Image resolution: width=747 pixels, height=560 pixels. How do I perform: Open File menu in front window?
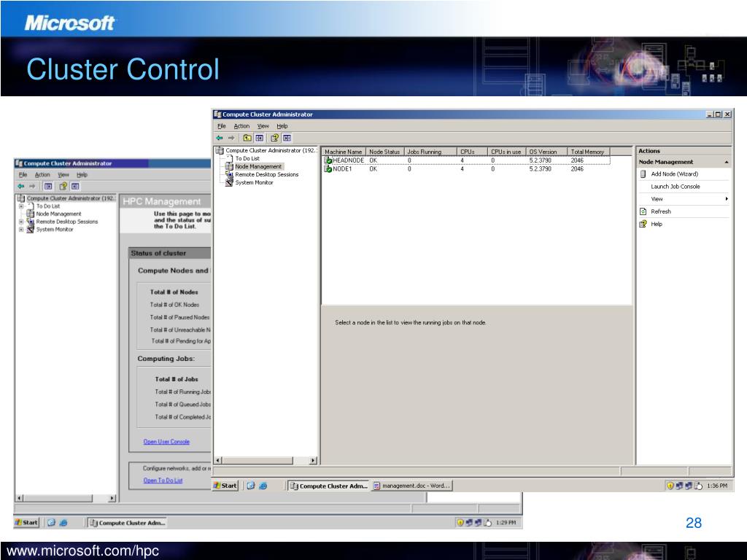click(222, 126)
